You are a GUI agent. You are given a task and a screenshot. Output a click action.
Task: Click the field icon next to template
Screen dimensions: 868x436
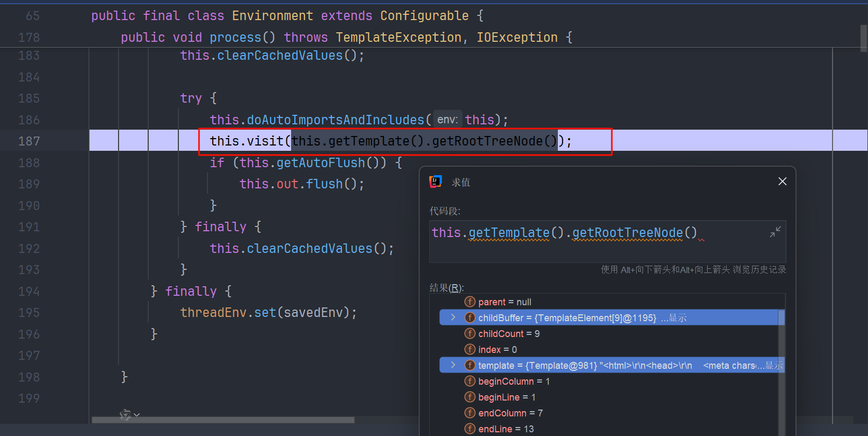point(470,365)
